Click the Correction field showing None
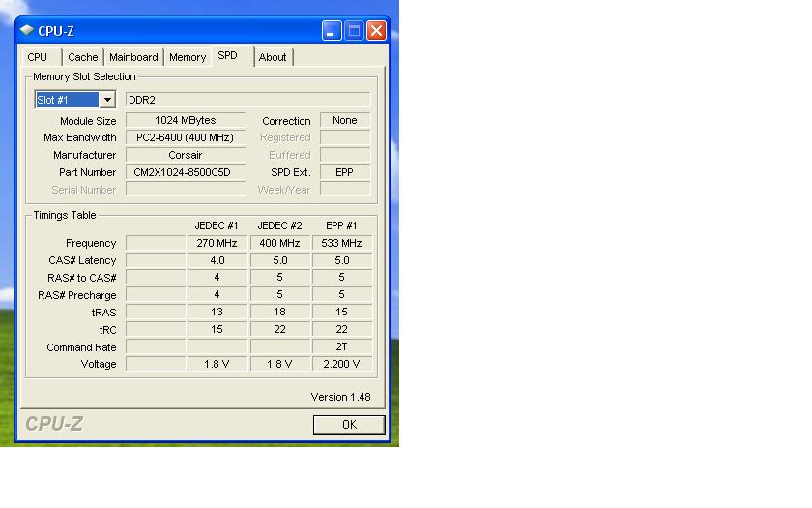Image resolution: width=812 pixels, height=508 pixels. [x=345, y=121]
